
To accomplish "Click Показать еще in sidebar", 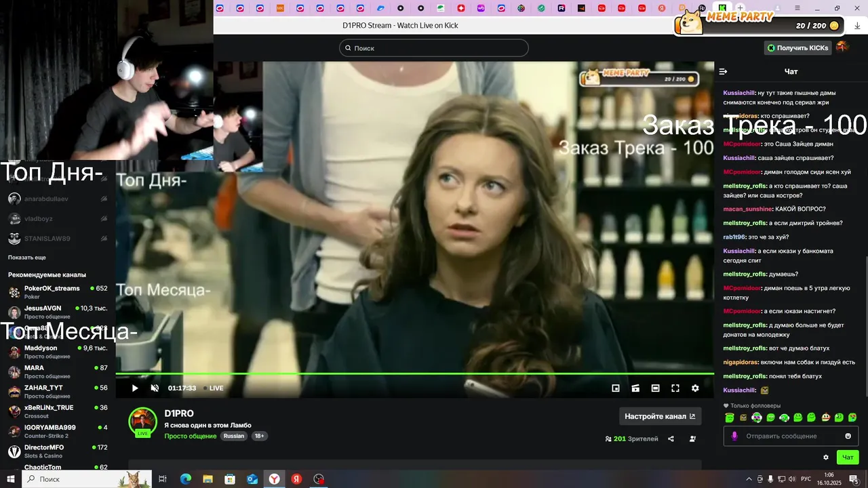I will point(27,258).
